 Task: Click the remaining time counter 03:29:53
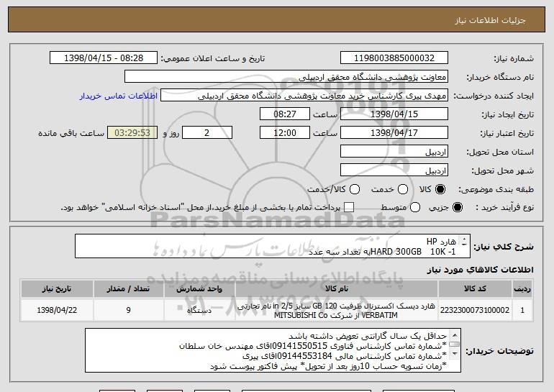(132, 133)
